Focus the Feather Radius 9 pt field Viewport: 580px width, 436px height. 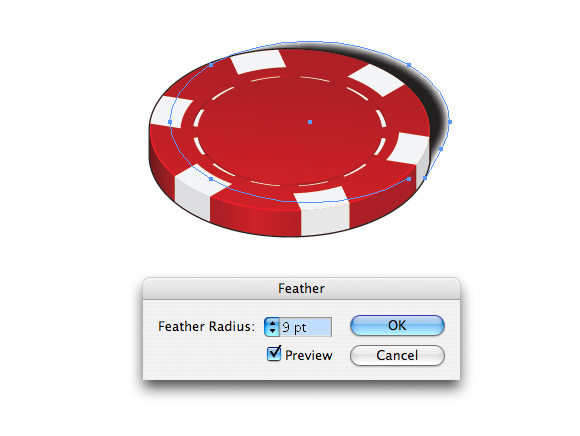coord(306,327)
